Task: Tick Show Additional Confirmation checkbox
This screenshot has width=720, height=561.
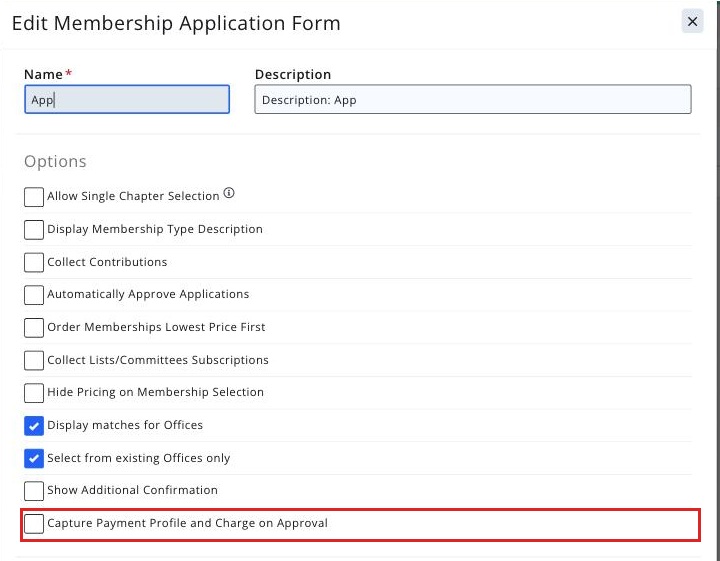Action: (x=34, y=491)
